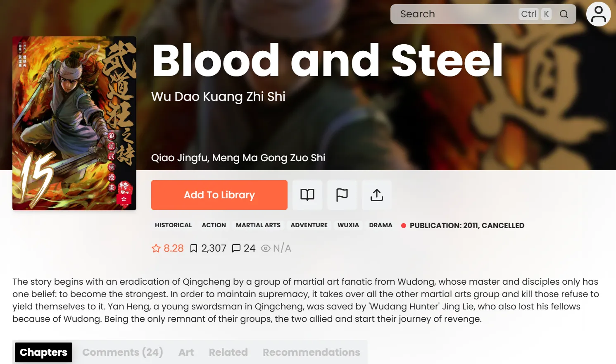Click the share upload icon button
Viewport: 616px width, 364px height.
376,195
